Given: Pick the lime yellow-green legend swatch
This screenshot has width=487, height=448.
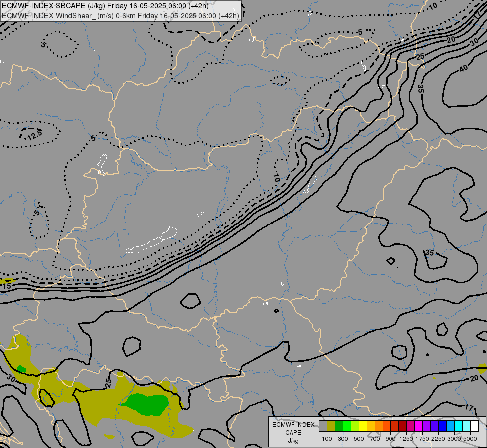Looking at the screenshot, I should click(x=355, y=426).
